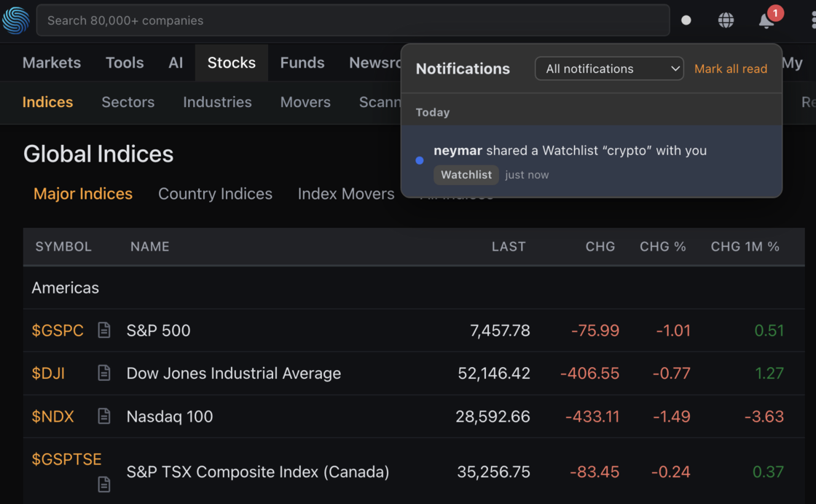
Task: Open document icon next to $GSPC
Action: pyautogui.click(x=104, y=330)
